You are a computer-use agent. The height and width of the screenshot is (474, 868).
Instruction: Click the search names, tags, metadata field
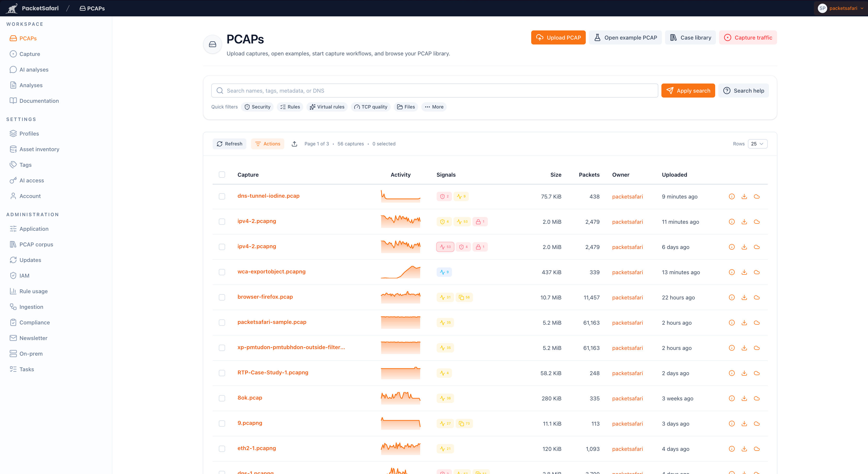point(435,91)
